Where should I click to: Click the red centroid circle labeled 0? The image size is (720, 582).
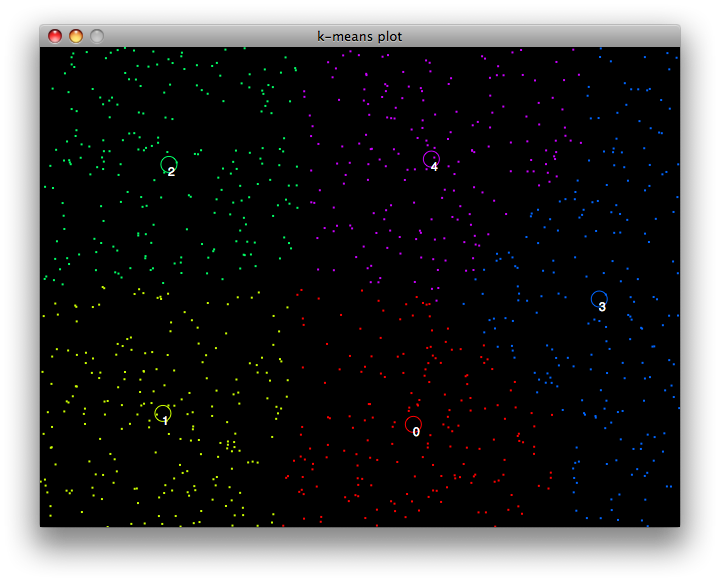coord(413,424)
